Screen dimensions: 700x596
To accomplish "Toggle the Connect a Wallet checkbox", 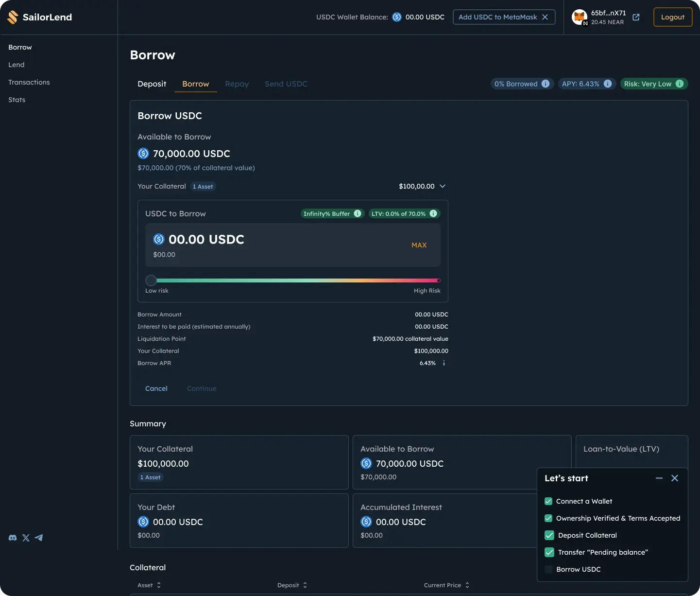I will point(548,501).
